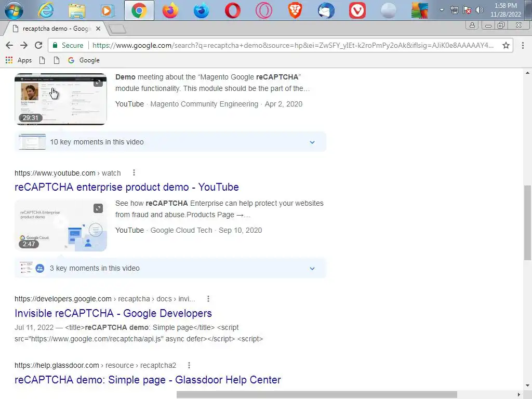Open the Google bookmark

[x=84, y=60]
